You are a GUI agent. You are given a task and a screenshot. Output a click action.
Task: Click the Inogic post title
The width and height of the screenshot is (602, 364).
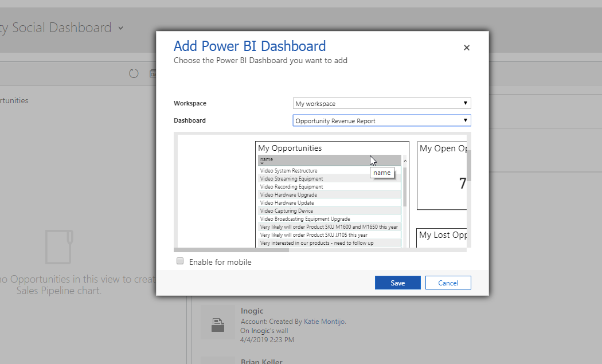(x=252, y=311)
